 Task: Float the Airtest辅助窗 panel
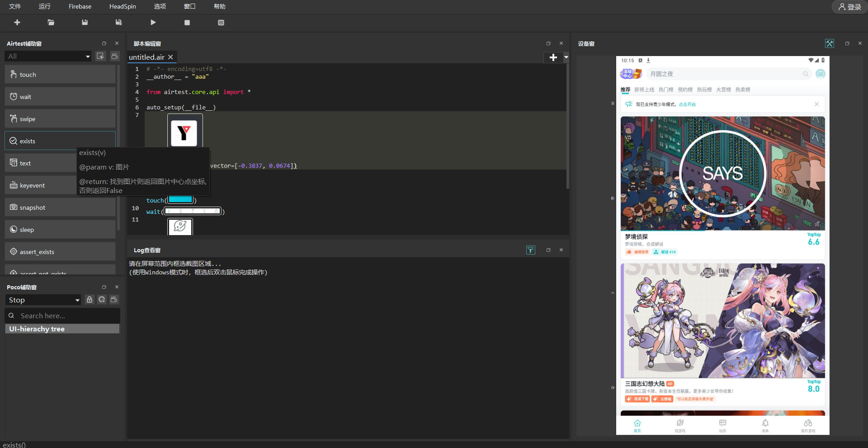104,43
